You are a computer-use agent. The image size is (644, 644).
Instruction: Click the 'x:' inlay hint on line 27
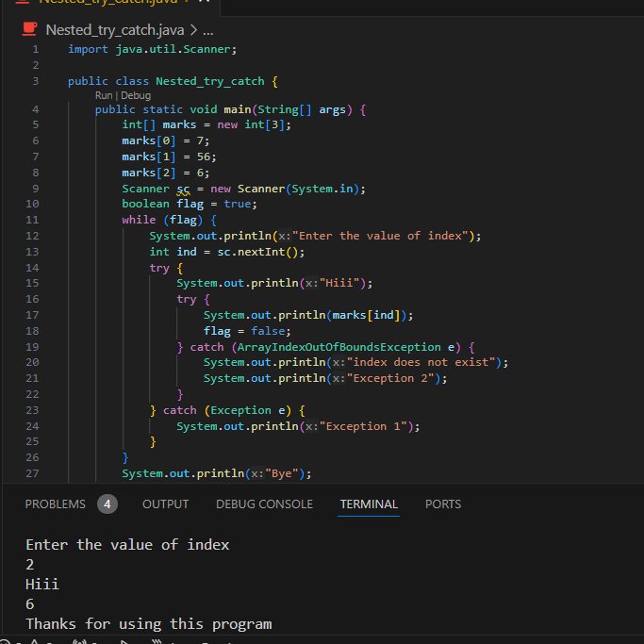coord(257,473)
